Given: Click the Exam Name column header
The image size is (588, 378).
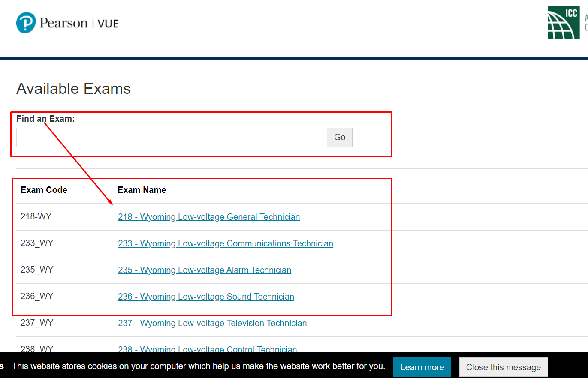Looking at the screenshot, I should [142, 190].
